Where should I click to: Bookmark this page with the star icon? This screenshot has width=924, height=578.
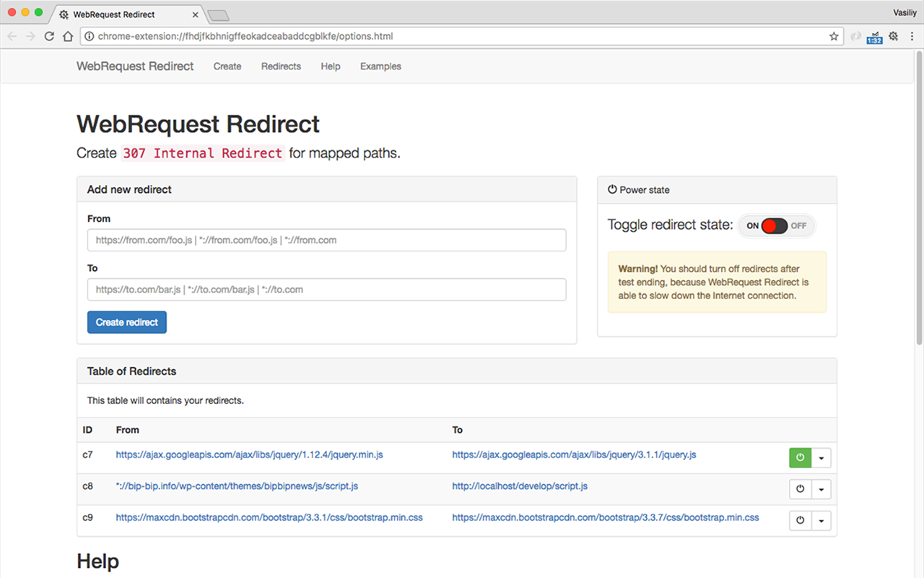pos(834,36)
